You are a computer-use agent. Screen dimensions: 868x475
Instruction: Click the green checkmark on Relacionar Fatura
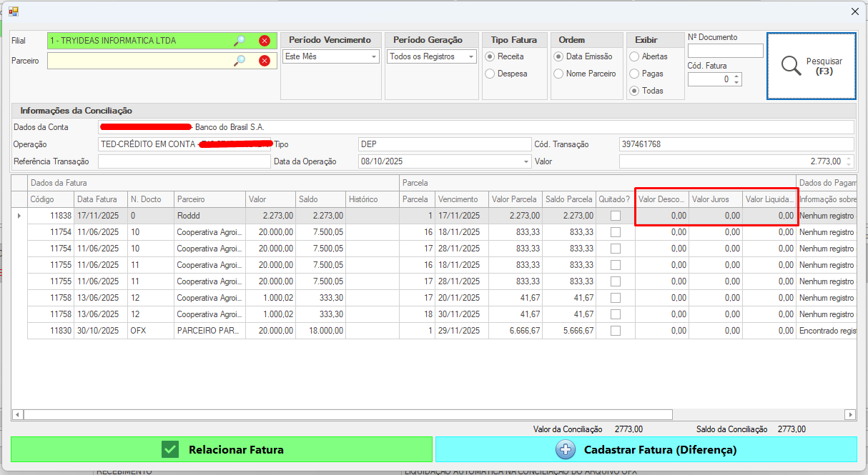(x=169, y=449)
